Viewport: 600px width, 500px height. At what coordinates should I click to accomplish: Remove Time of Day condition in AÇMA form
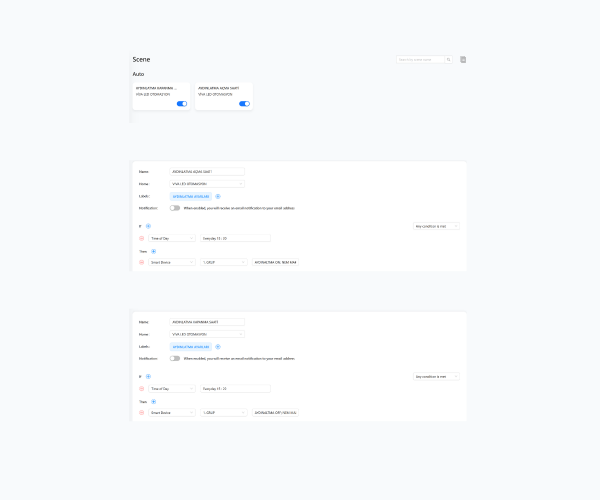[x=142, y=238]
